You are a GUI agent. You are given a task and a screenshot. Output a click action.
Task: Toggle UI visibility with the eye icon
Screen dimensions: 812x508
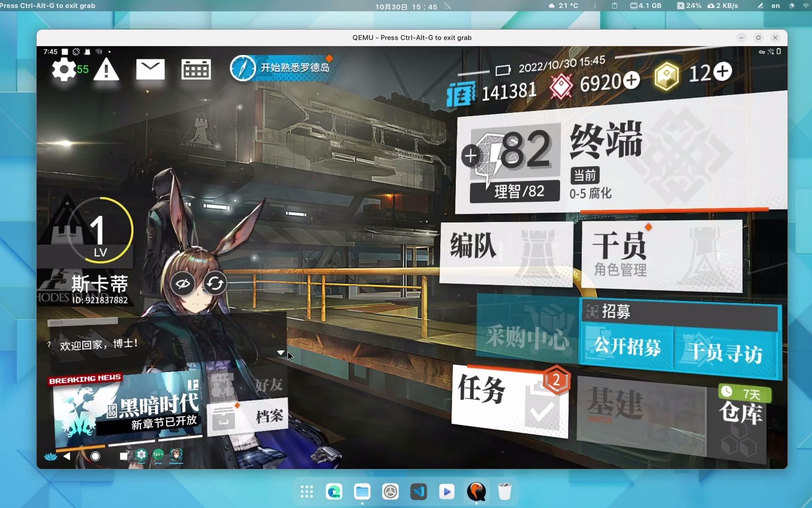point(183,283)
